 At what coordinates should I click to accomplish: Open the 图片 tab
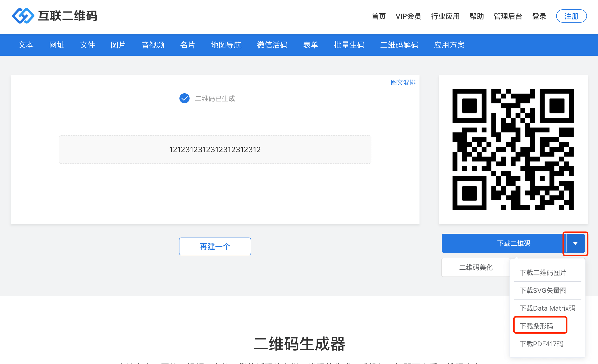pos(118,45)
